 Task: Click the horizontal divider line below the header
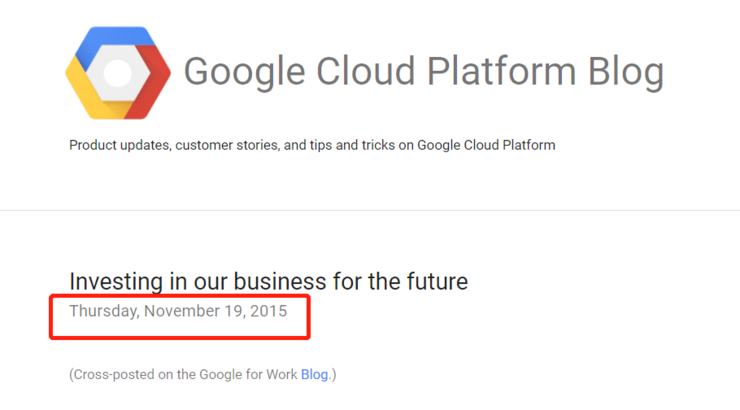(x=370, y=210)
